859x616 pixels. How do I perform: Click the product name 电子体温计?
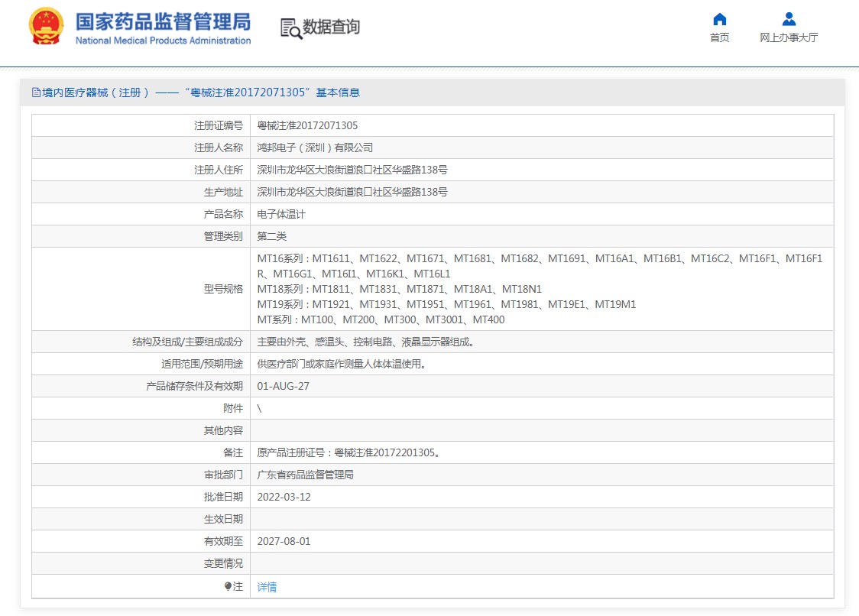point(281,214)
